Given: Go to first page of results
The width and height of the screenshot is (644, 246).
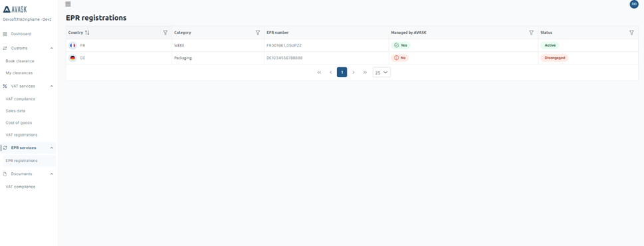Looking at the screenshot, I should 319,72.
